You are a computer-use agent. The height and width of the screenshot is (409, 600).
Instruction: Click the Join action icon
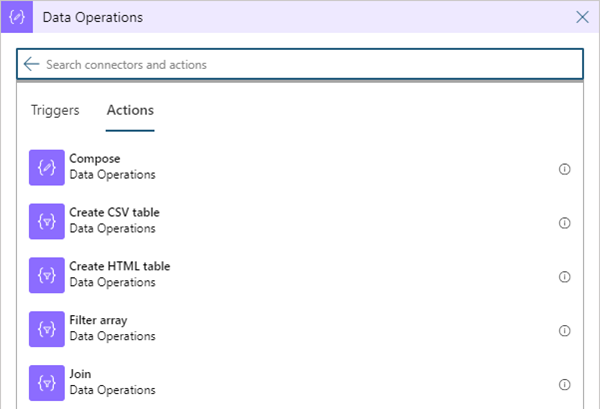tap(46, 384)
